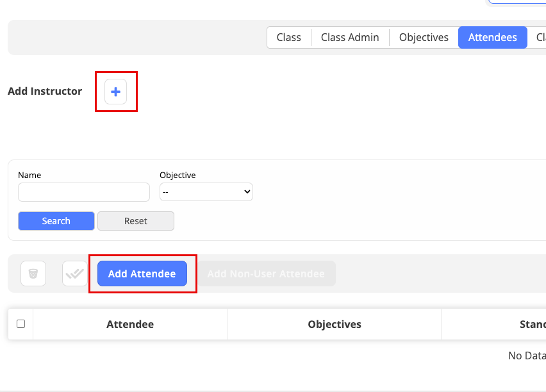
Task: Open the Class Admin tab
Action: tap(350, 37)
